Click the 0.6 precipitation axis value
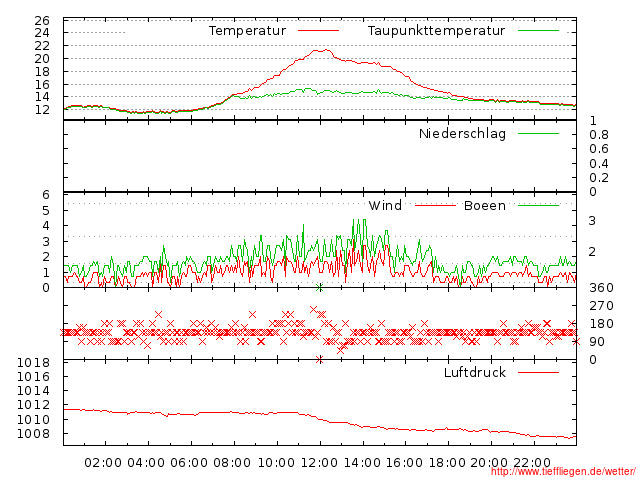640x480 pixels. (599, 149)
